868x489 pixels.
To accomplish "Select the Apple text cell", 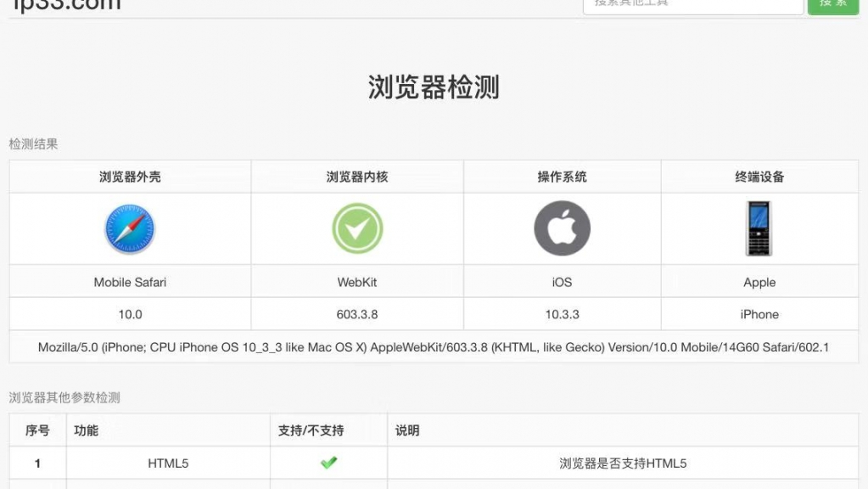I will tap(759, 282).
